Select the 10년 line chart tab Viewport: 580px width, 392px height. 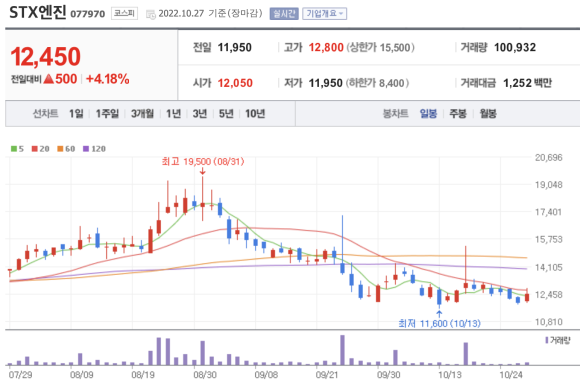(x=255, y=114)
